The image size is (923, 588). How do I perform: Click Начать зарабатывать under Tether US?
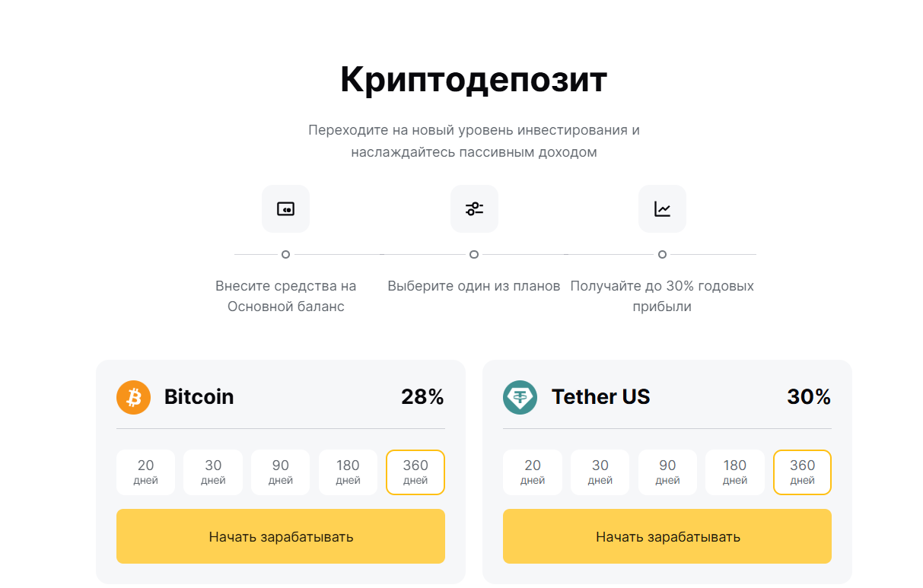tap(667, 536)
